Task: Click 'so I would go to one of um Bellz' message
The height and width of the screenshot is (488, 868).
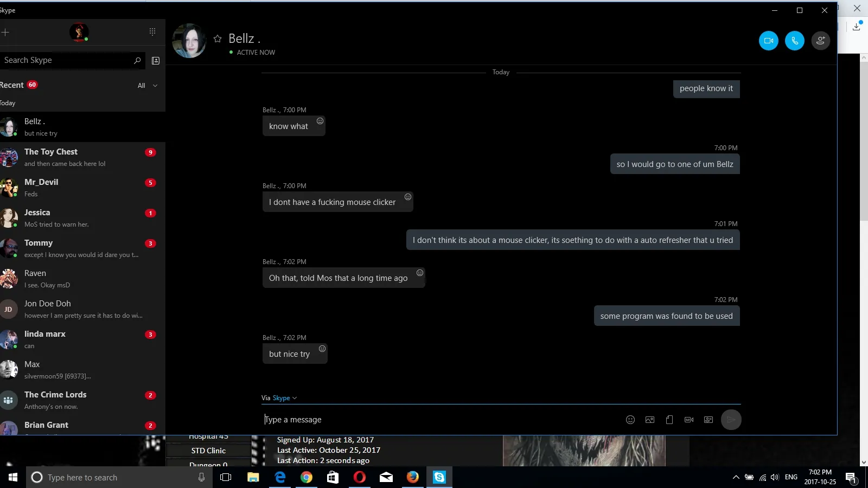Action: [x=675, y=164]
